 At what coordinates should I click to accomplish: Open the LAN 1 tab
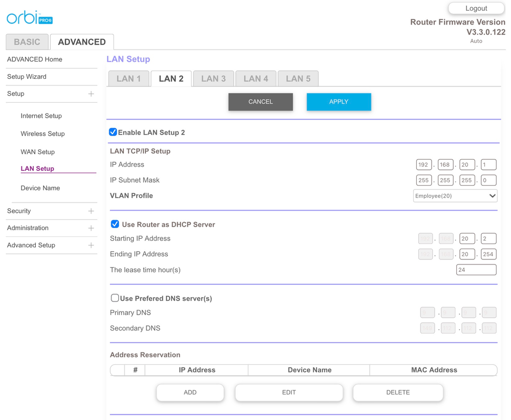(129, 79)
